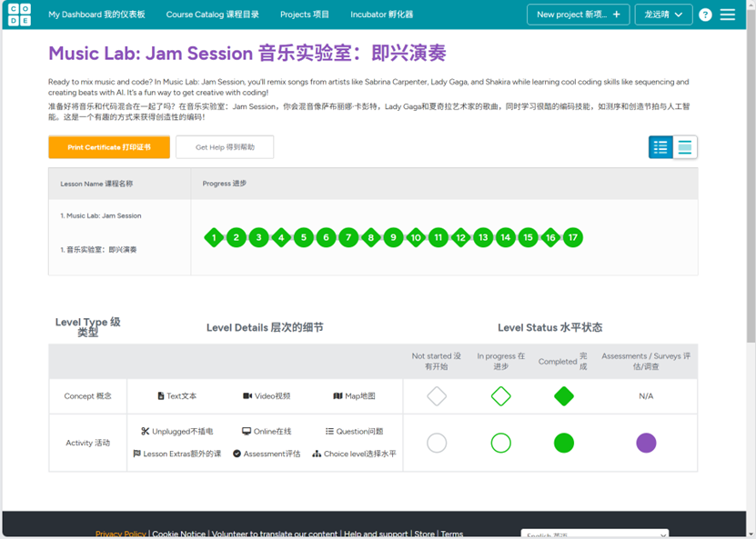Open level 3 circle bubble
The width and height of the screenshot is (756, 539).
click(x=259, y=237)
